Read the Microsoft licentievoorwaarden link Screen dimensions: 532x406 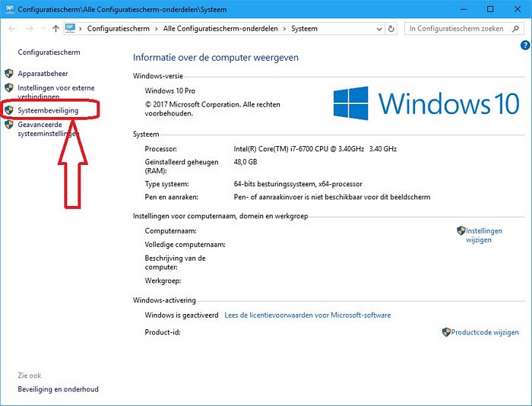pos(307,315)
